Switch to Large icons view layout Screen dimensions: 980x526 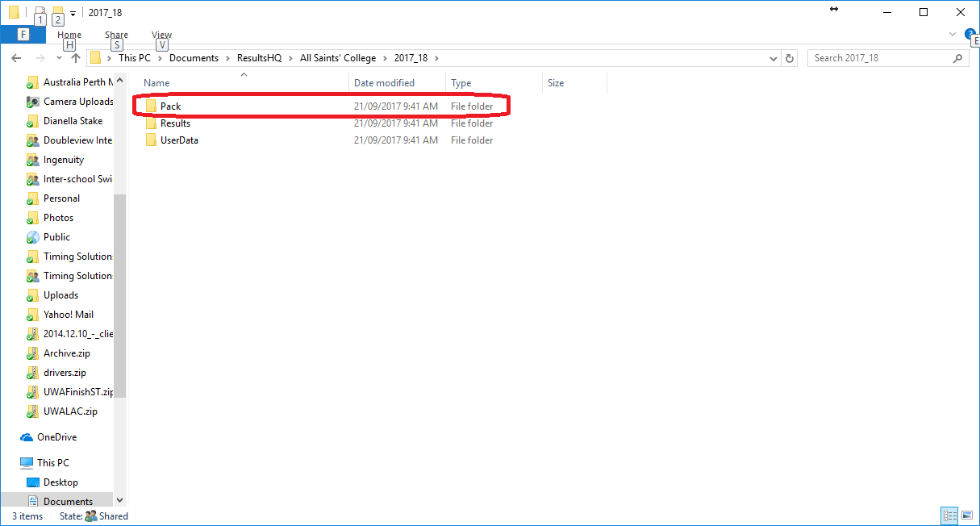click(x=966, y=516)
